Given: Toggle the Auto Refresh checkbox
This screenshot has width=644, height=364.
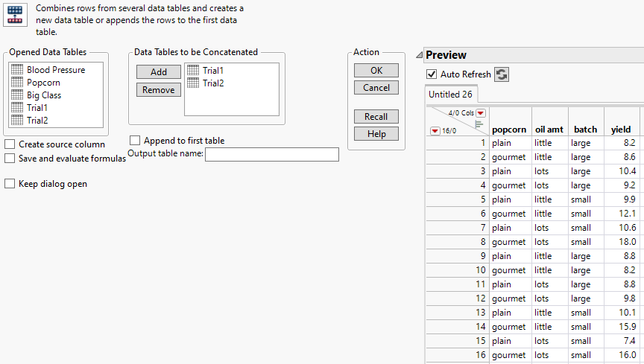Looking at the screenshot, I should click(432, 74).
